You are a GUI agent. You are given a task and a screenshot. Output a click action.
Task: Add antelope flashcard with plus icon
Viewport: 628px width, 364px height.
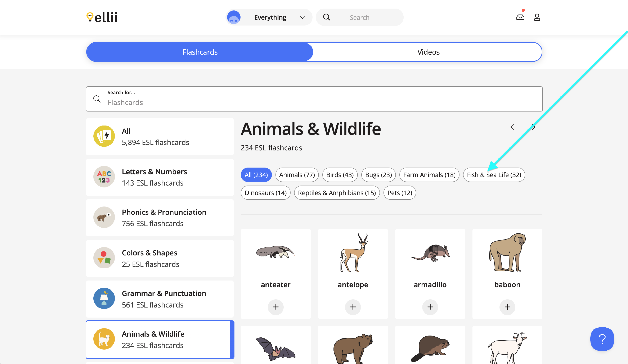point(353,307)
